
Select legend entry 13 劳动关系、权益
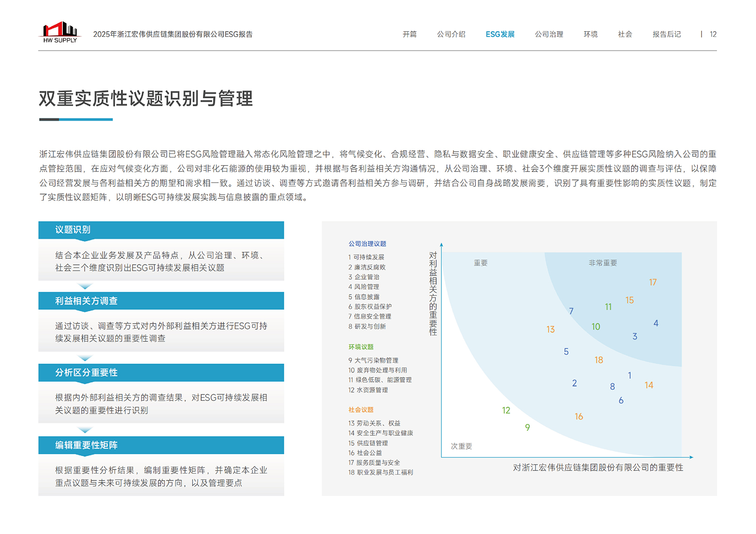374,423
